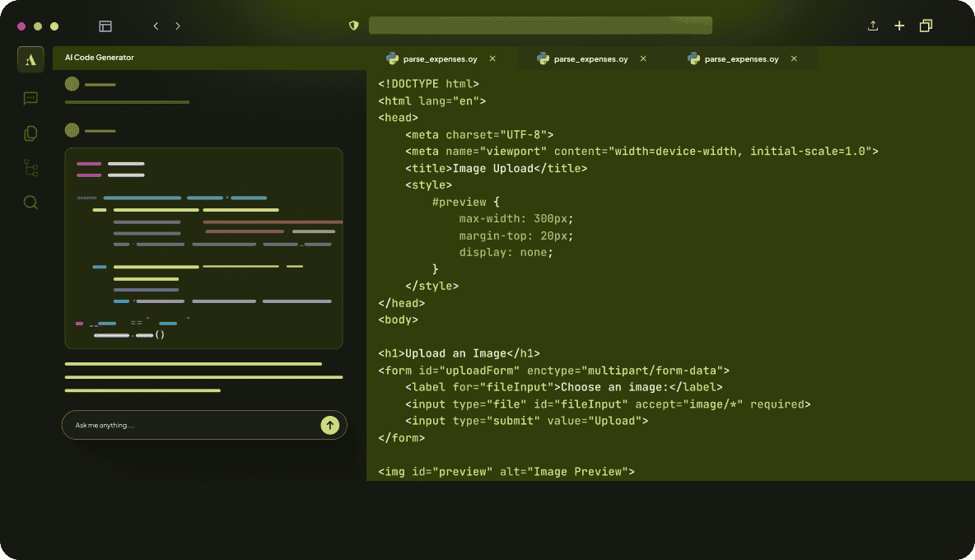Go back with left chevron
The image size is (975, 560).
pos(156,26)
